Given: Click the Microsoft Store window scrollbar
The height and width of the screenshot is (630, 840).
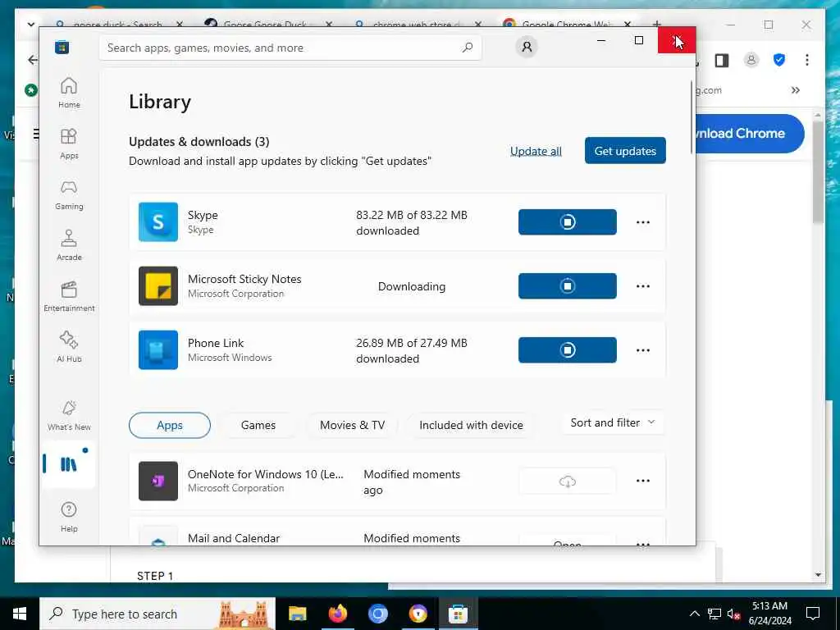Looking at the screenshot, I should [691, 118].
